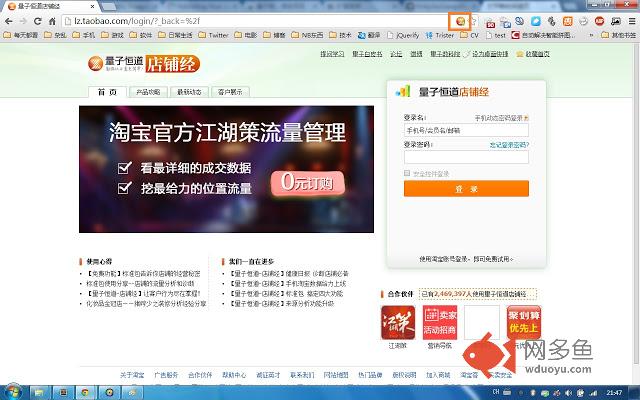
Task: Click the 翻译 bookmark
Action: pos(369,36)
